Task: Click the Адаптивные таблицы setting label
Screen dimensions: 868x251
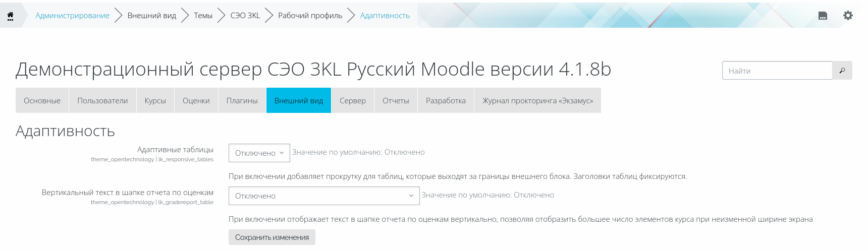Action: (175, 150)
